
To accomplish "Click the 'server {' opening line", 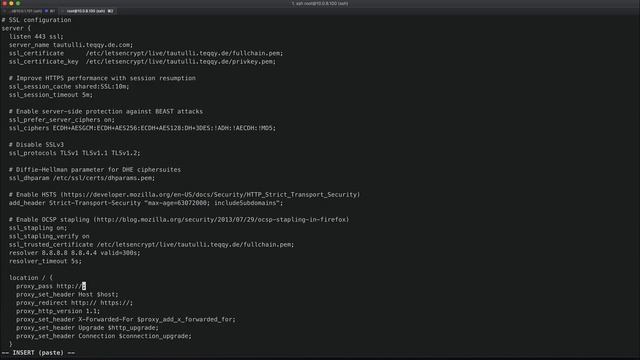I will point(16,29).
